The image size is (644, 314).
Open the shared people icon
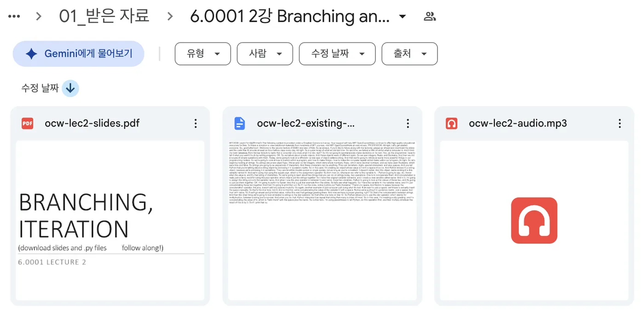430,17
